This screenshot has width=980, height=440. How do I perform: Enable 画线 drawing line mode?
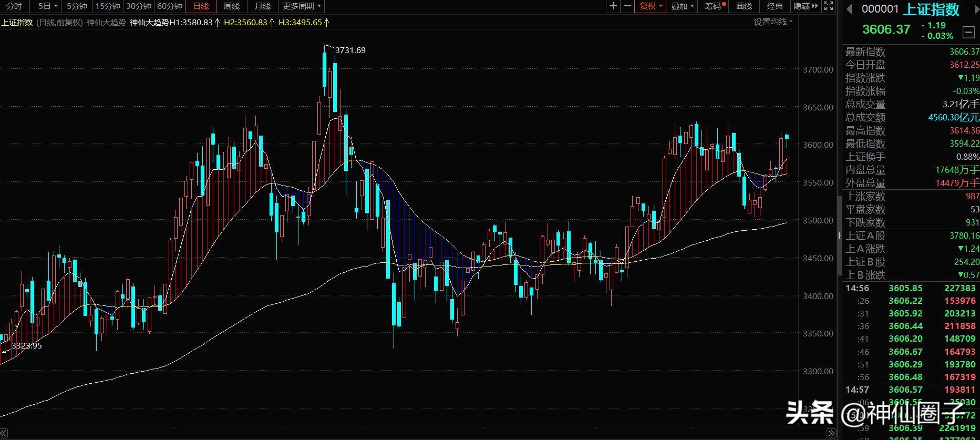tap(744, 6)
